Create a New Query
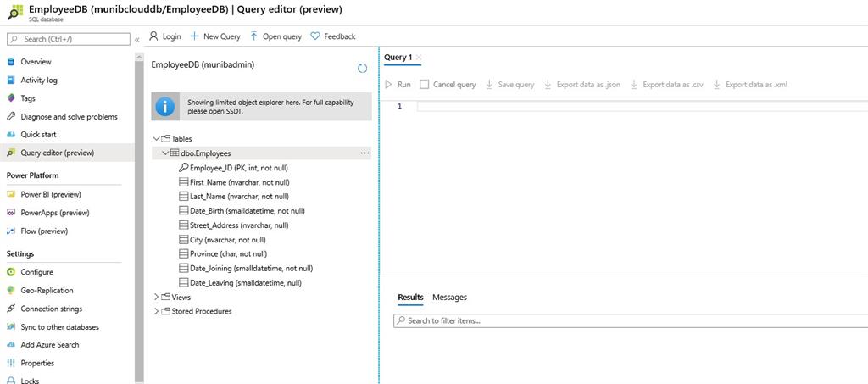This screenshot has width=868, height=384. coord(215,36)
